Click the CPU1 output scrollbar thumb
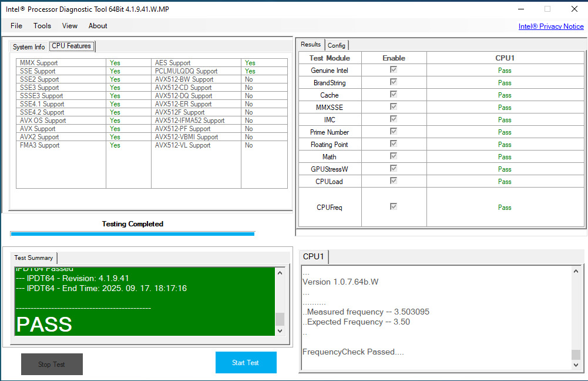 point(576,355)
